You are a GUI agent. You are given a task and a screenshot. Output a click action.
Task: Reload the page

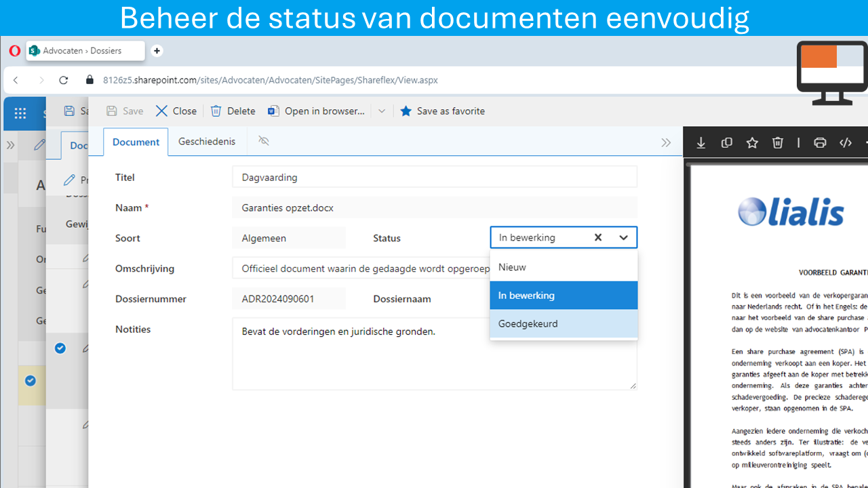coord(64,80)
